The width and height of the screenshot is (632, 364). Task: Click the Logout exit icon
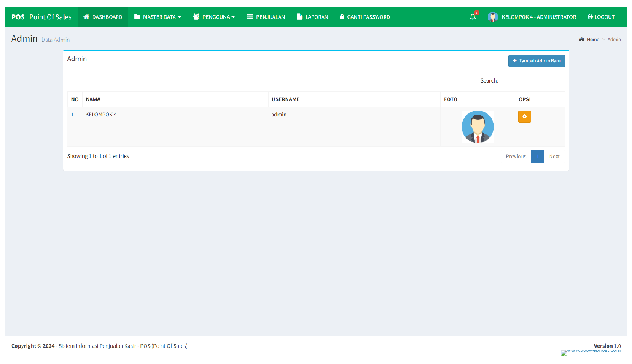tap(590, 16)
